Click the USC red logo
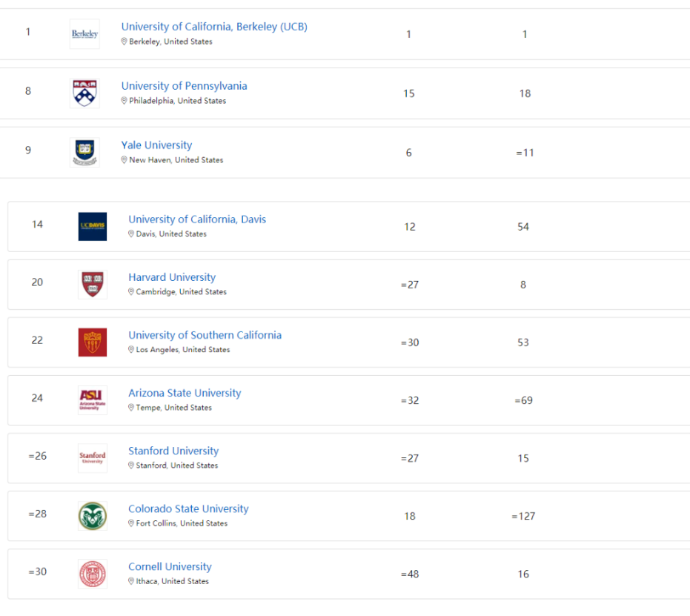Viewport: 690px width, 616px height. point(93,342)
